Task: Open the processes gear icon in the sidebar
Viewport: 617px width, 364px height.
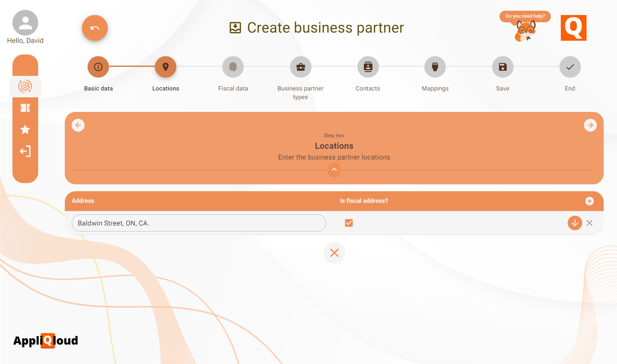Action: click(x=25, y=86)
